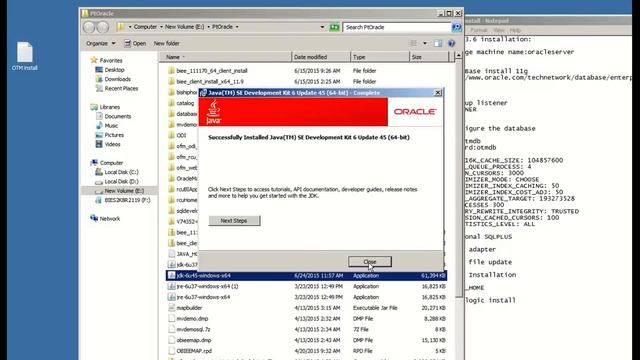This screenshot has height=360, width=640.
Task: Click scroll-up arrow of file list
Action: [458, 55]
